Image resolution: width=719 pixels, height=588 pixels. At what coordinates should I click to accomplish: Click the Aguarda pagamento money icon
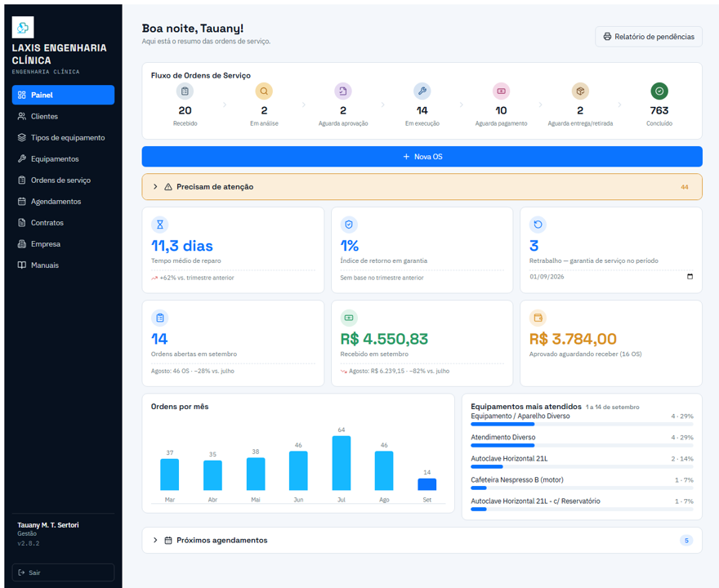[501, 91]
